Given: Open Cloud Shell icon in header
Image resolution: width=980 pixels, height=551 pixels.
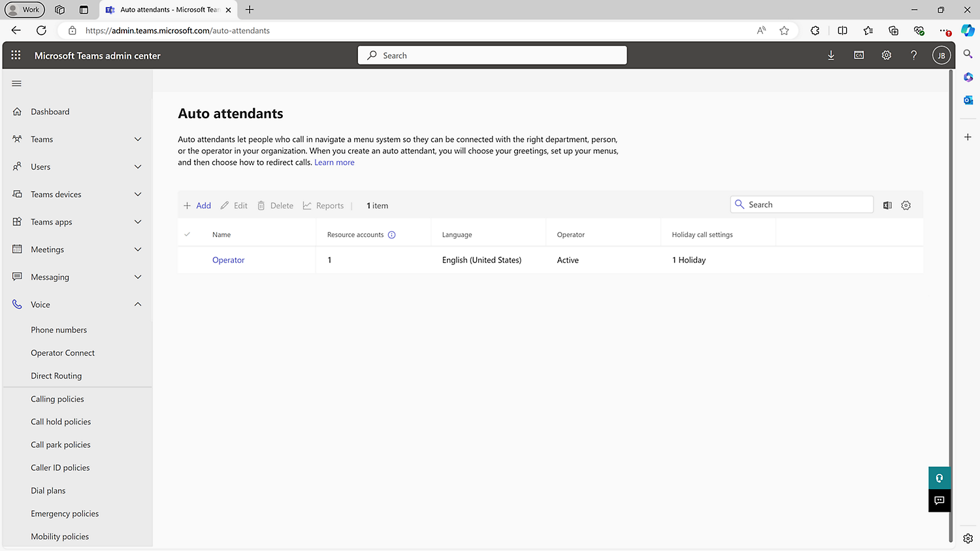Looking at the screenshot, I should coord(859,55).
